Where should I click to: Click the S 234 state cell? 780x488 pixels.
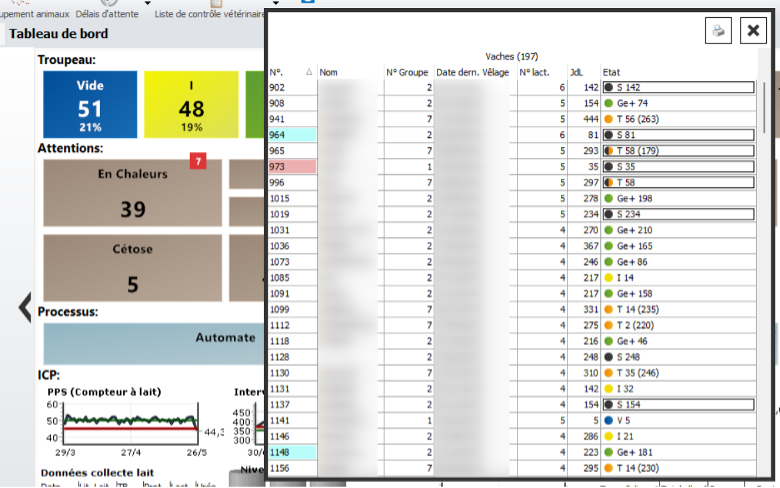[x=679, y=214]
